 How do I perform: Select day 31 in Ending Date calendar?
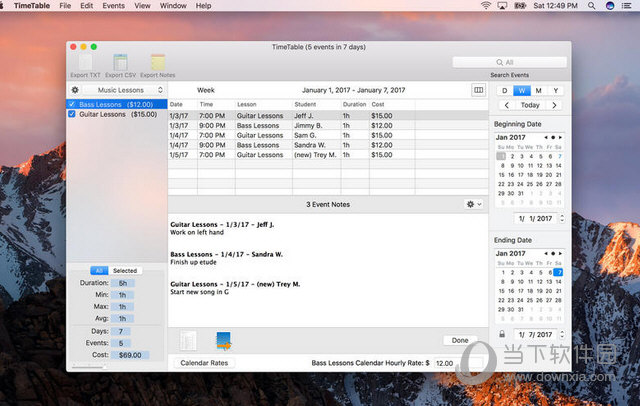click(x=520, y=309)
